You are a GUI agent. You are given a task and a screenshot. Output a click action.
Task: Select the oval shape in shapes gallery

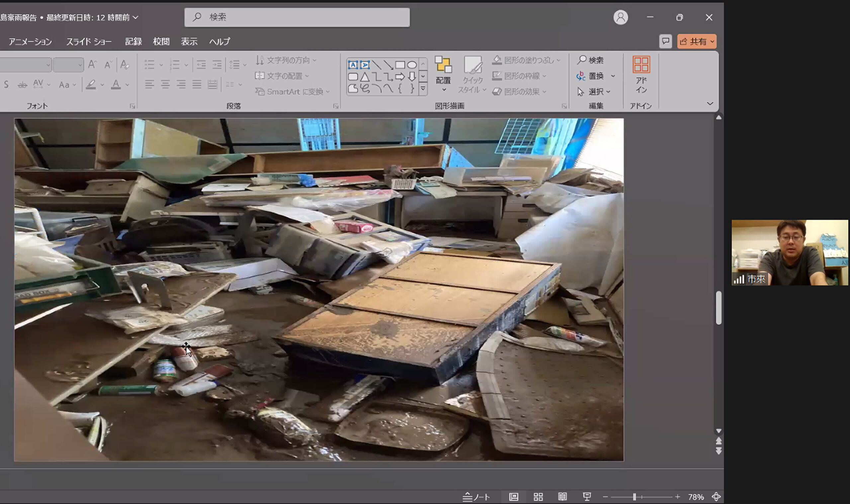click(412, 65)
